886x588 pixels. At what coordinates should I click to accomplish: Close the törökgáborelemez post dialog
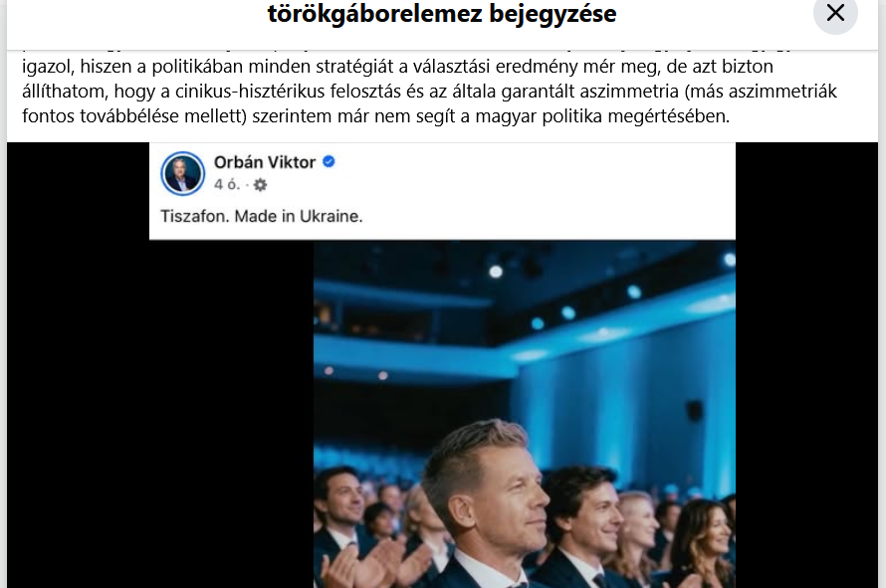(x=835, y=12)
